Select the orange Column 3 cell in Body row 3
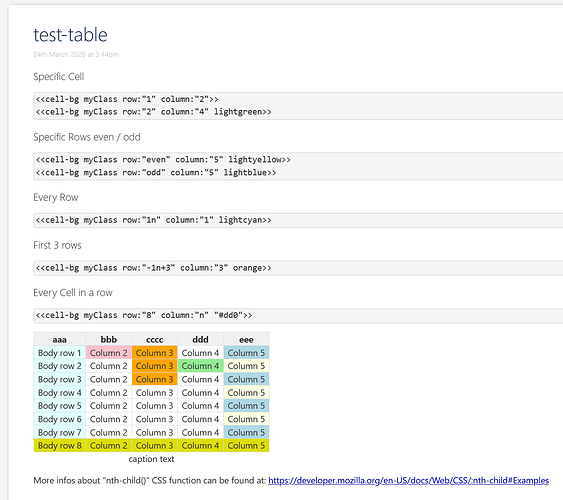 [x=154, y=379]
